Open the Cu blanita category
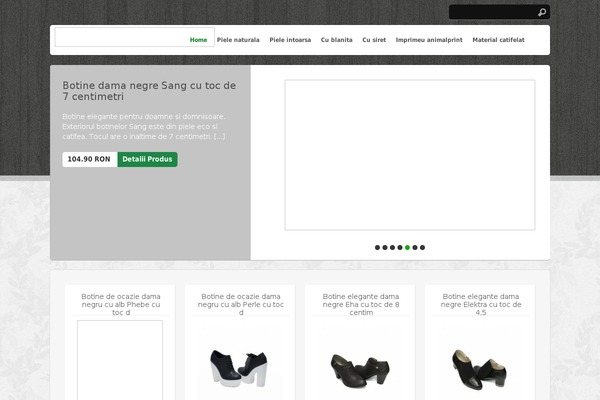Image resolution: width=600 pixels, height=400 pixels. 336,40
